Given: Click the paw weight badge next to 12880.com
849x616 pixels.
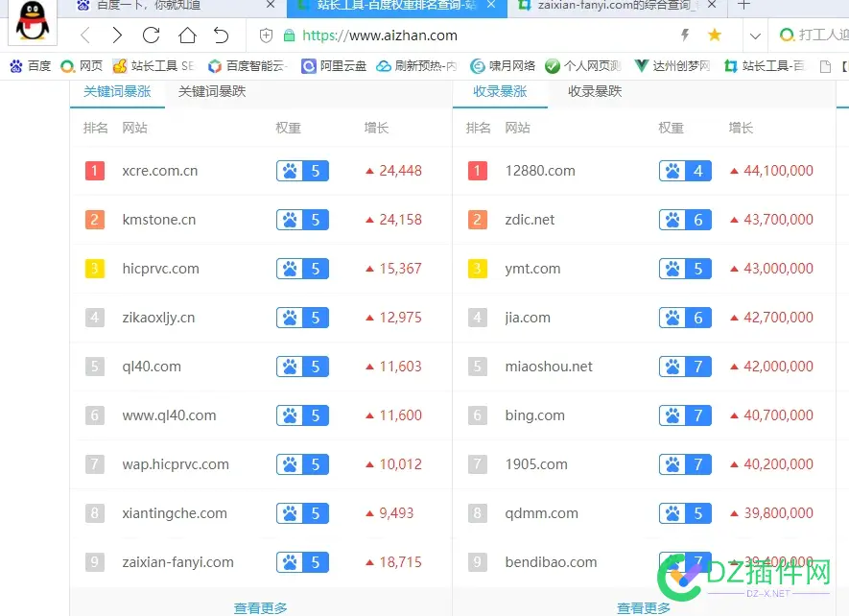Looking at the screenshot, I should (684, 170).
